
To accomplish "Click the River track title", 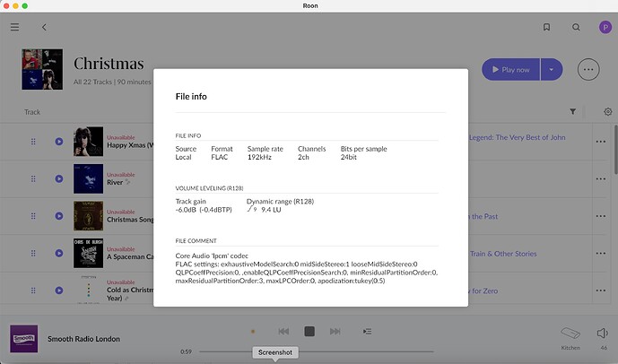I will 115,182.
